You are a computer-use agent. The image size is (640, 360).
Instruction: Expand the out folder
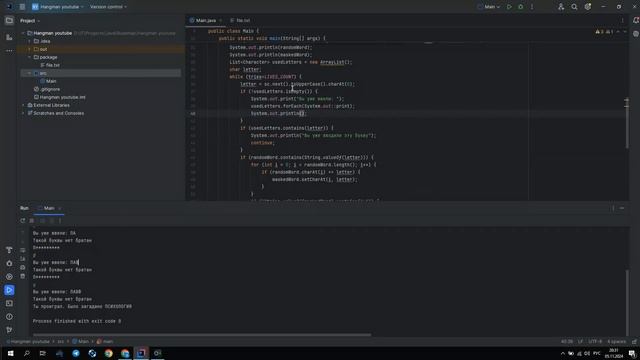29,49
